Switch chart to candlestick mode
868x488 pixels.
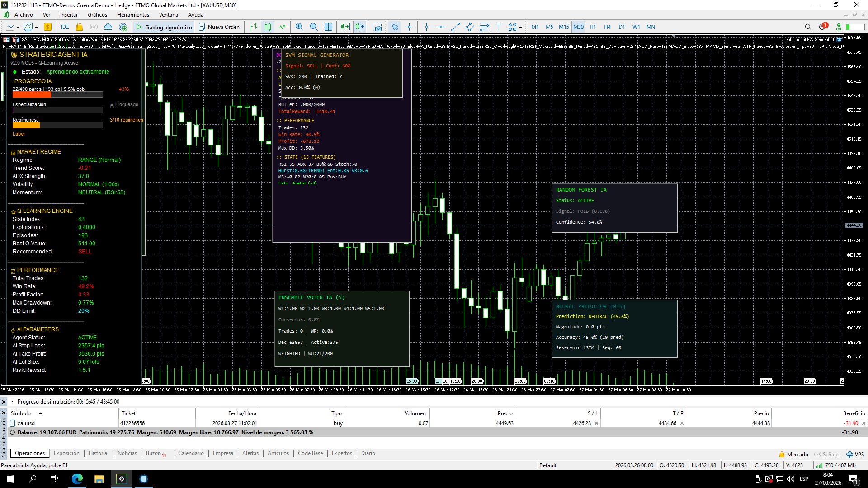(268, 27)
